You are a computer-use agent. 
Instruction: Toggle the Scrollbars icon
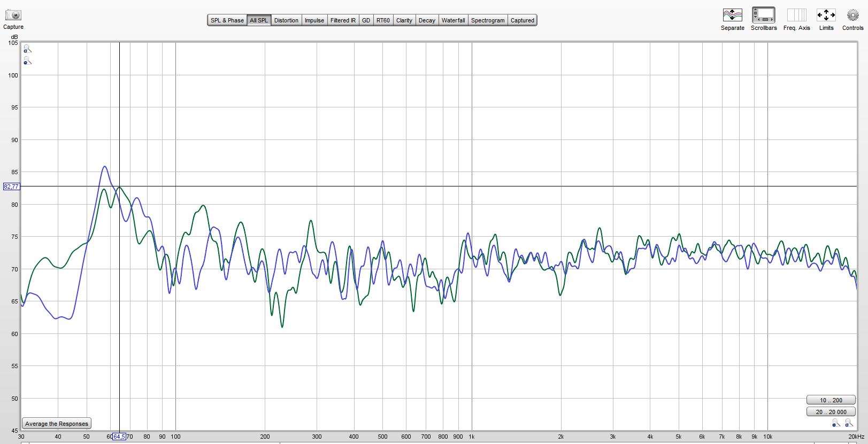tap(763, 15)
